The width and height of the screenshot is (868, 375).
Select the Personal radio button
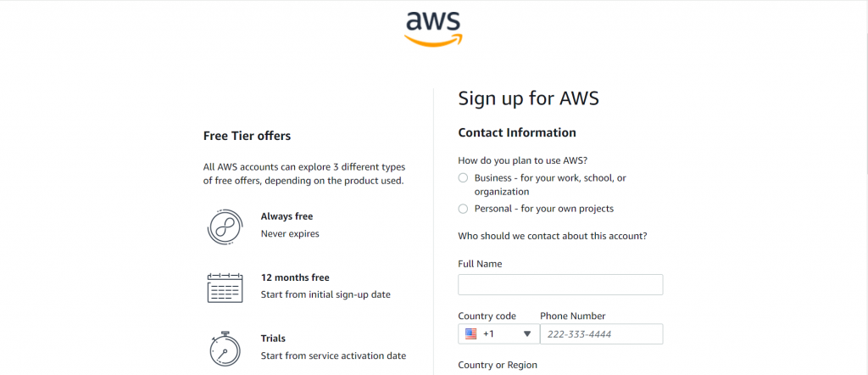click(x=463, y=209)
